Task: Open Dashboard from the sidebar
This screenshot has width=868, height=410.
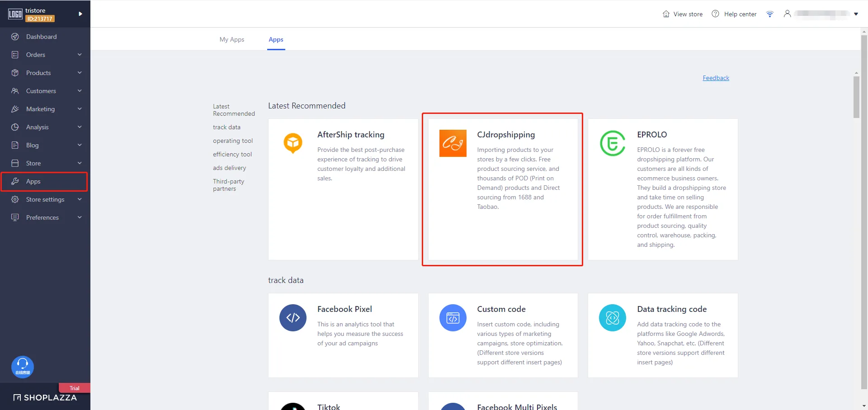Action: click(41, 37)
